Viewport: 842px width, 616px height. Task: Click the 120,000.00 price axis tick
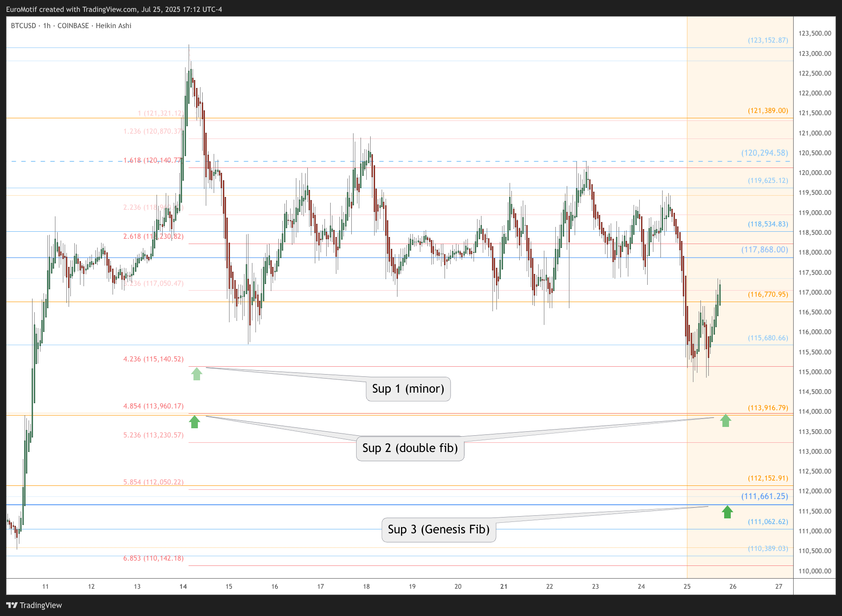[x=815, y=173]
